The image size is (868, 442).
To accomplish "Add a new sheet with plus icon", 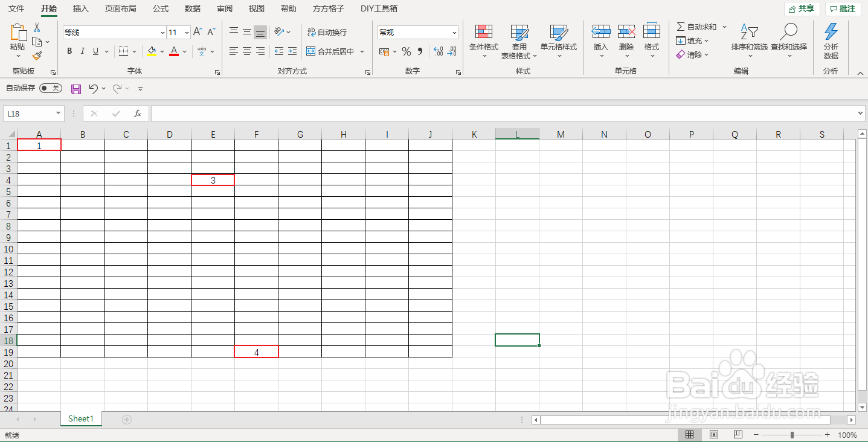I will click(x=127, y=419).
